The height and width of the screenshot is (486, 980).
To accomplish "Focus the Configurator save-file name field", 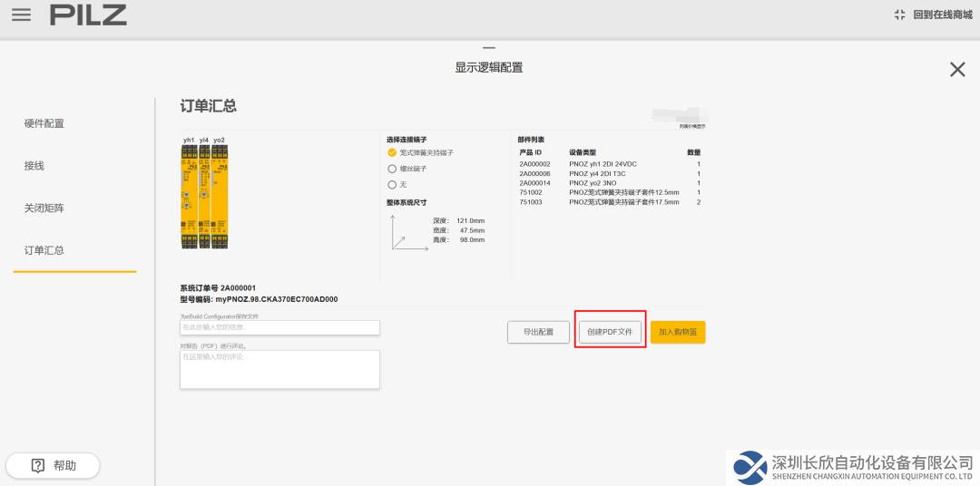I will [279, 327].
